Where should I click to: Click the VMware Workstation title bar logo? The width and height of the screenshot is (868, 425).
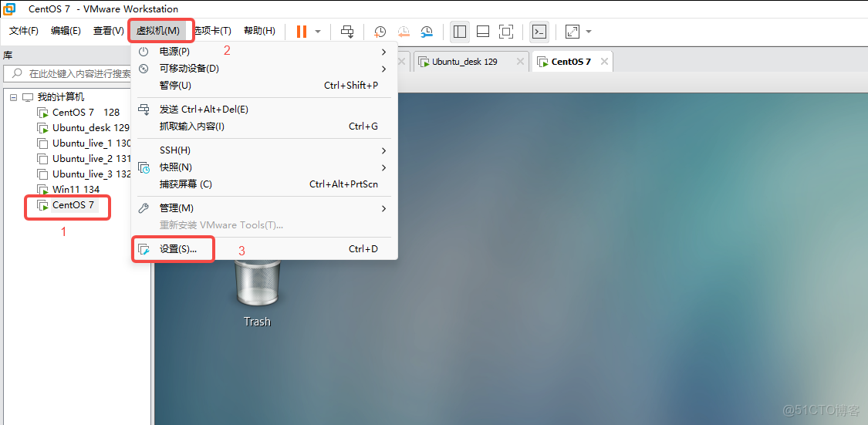(x=9, y=8)
